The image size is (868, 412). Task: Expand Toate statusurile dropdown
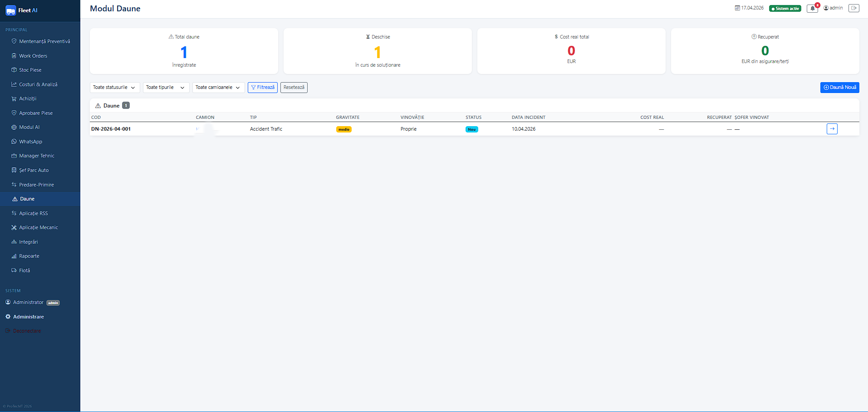coord(115,88)
